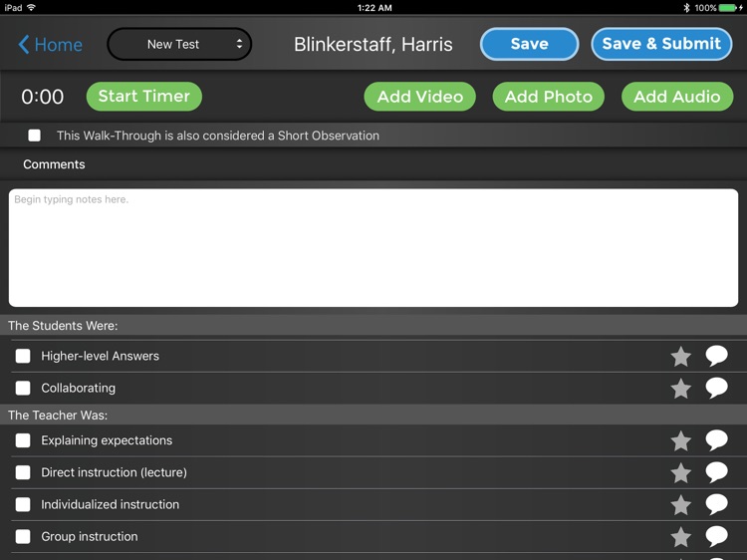Tick the Collaborating checkbox
The image size is (747, 560).
[x=23, y=388]
